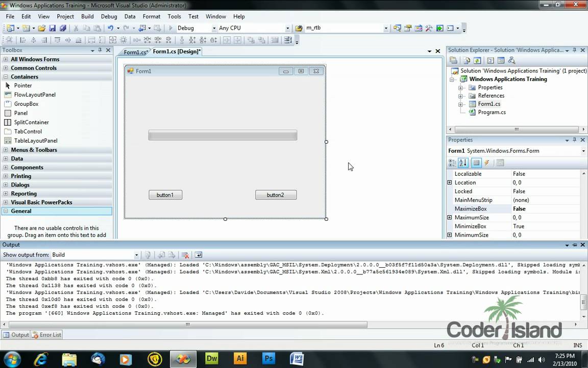
Task: Open the Start Page toolbar icon
Action: pos(439,28)
